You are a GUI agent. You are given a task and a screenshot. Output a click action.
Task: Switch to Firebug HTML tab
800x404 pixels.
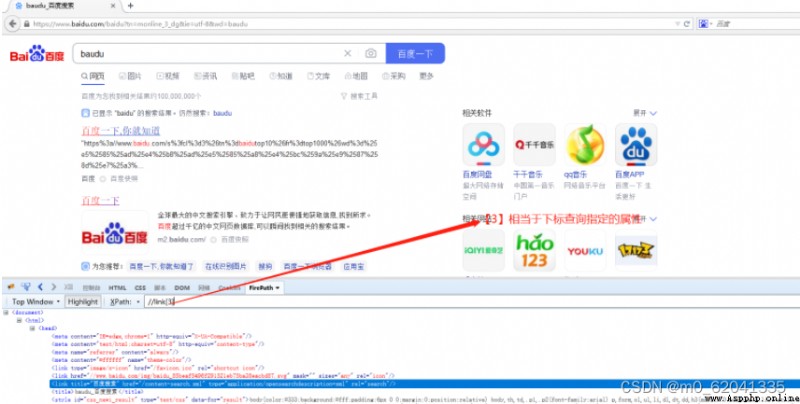pyautogui.click(x=117, y=288)
